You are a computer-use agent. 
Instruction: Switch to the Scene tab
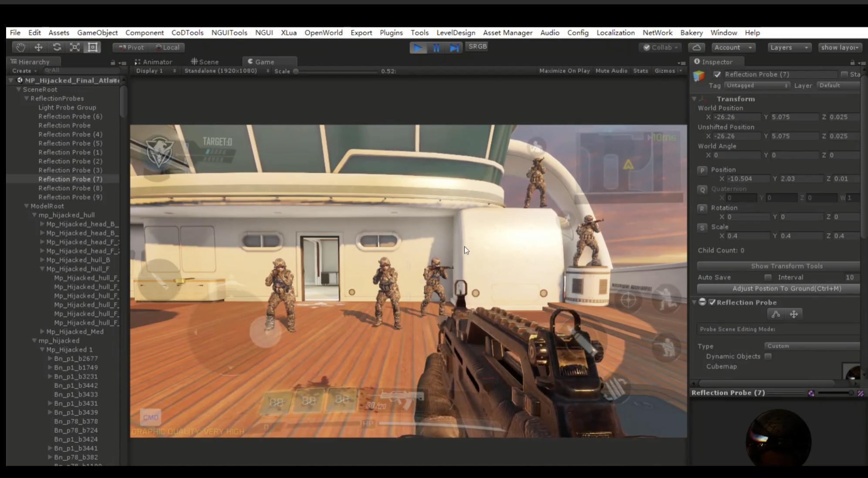point(205,62)
